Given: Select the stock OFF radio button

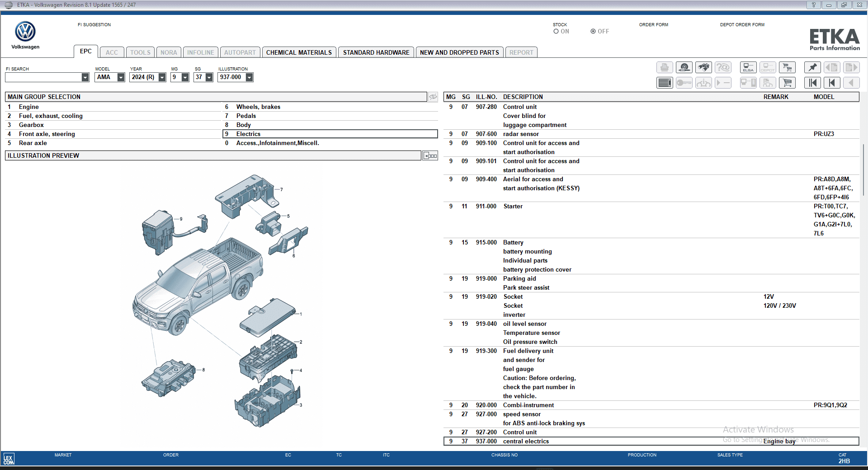Looking at the screenshot, I should 593,32.
